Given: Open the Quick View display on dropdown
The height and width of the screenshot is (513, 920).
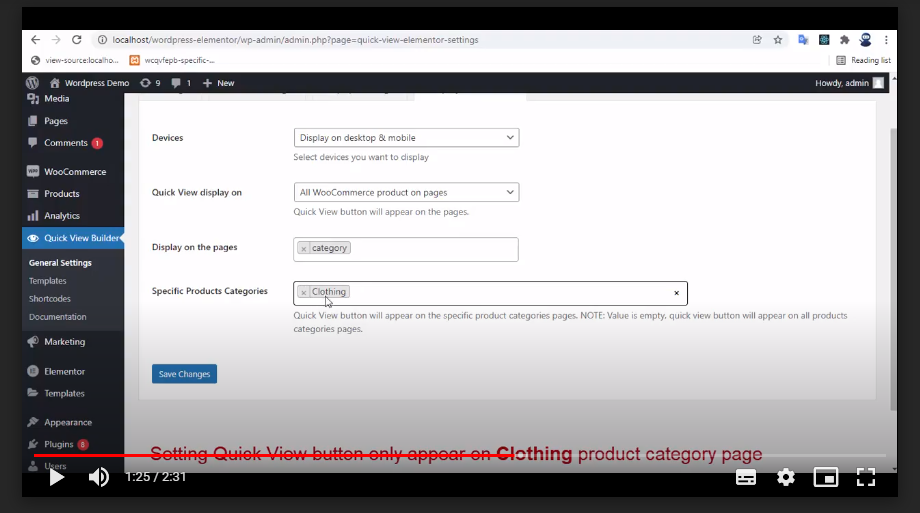Looking at the screenshot, I should (x=406, y=192).
